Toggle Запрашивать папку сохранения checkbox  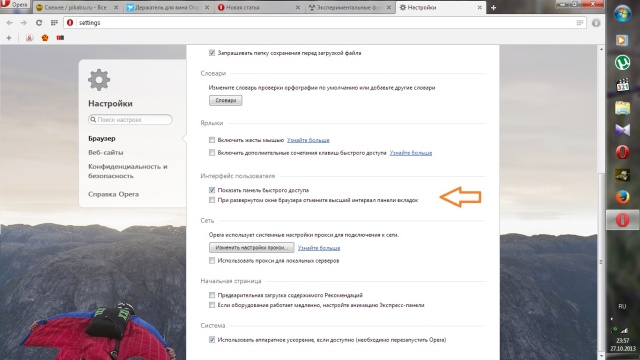tap(212, 53)
